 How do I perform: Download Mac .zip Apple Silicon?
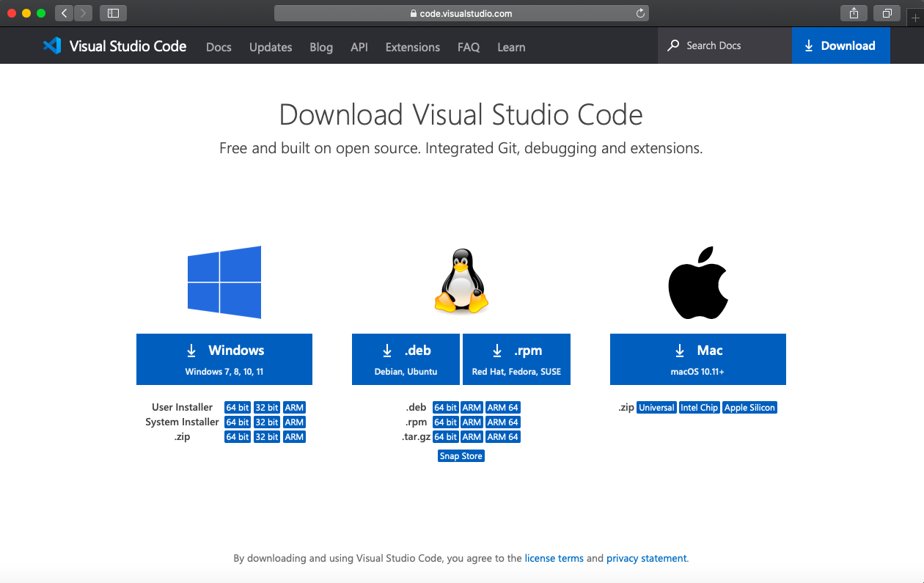tap(749, 408)
